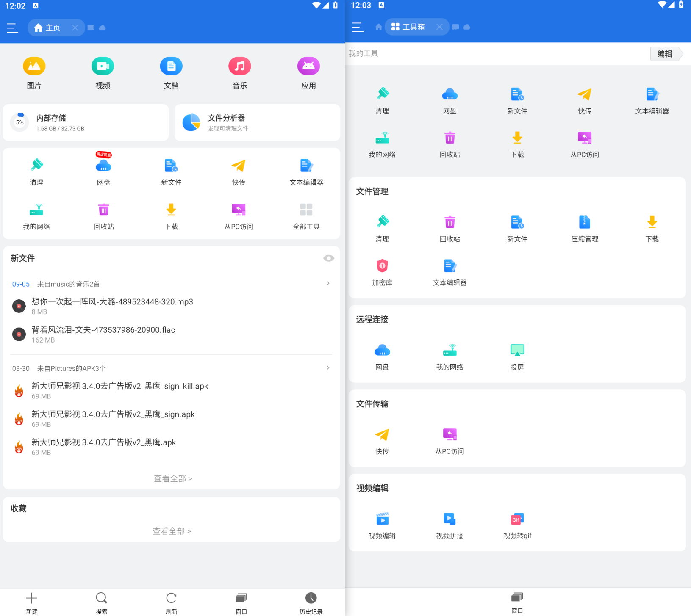Open 新大师兄影视 黑鹰.apk file
This screenshot has width=691, height=616.
tap(172, 447)
